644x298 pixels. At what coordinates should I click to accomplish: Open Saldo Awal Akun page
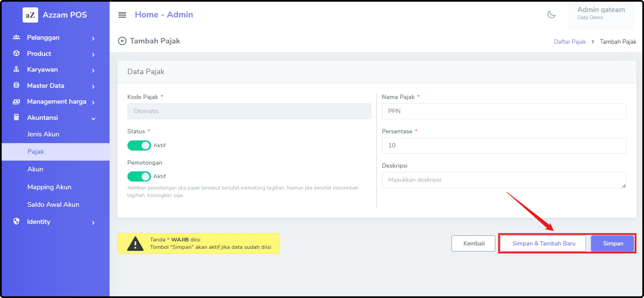[x=53, y=204]
